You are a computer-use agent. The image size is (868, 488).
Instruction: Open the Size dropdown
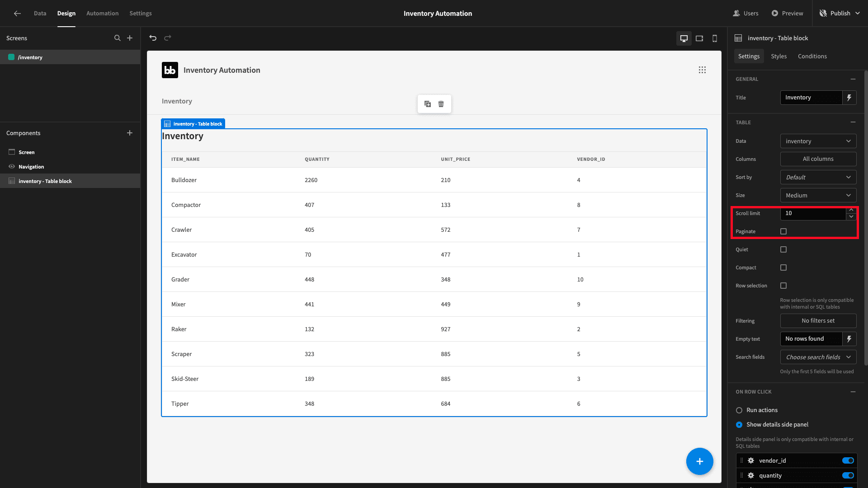tap(818, 196)
